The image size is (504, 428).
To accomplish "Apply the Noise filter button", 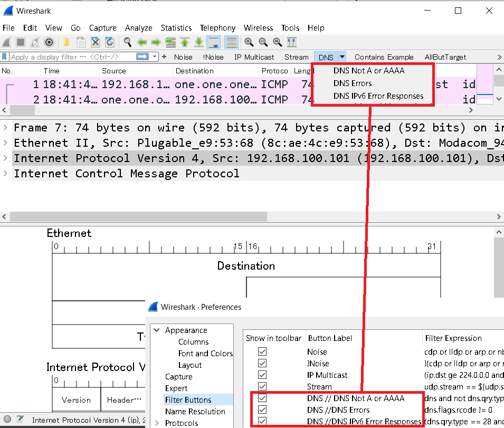I will click(183, 57).
